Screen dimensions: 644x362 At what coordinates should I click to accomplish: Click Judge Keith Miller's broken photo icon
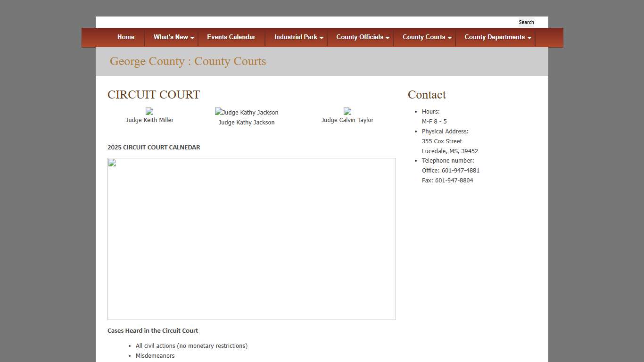tap(149, 111)
